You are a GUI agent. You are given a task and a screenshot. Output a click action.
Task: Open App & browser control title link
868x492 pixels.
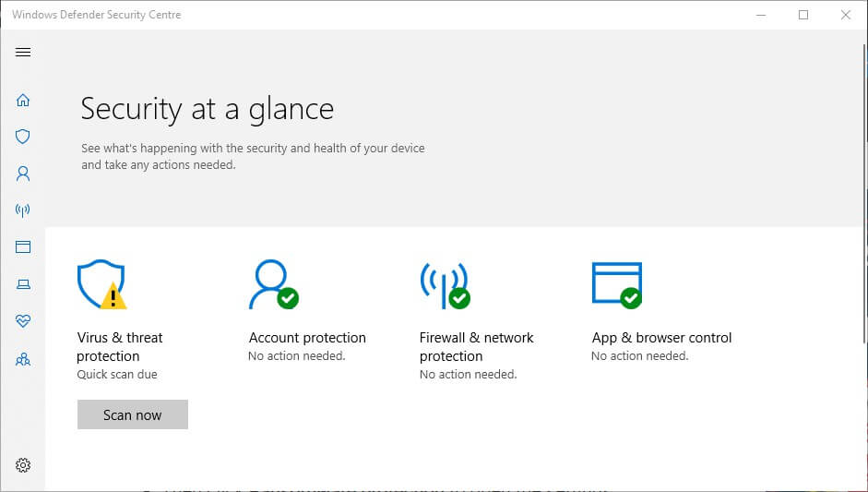[661, 338]
